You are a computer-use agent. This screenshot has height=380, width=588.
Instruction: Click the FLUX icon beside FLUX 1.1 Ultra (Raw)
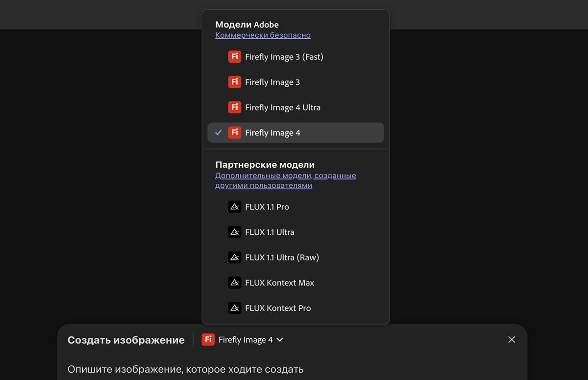point(235,257)
